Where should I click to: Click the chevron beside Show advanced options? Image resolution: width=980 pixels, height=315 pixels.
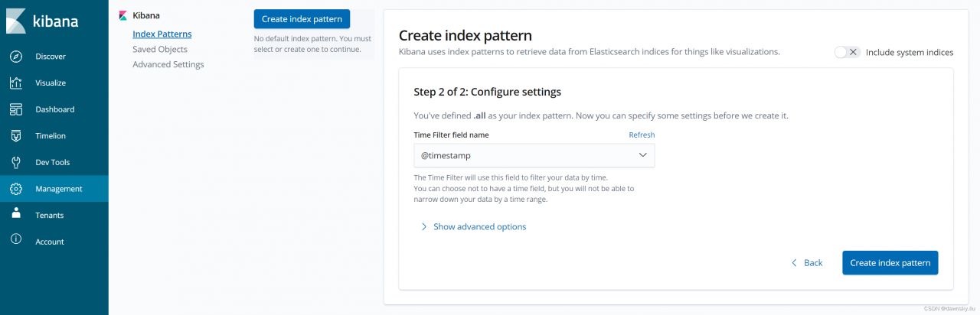coord(424,227)
